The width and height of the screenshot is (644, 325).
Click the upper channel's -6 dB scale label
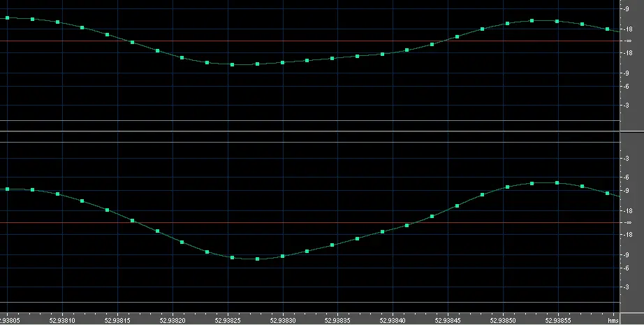[x=626, y=86]
